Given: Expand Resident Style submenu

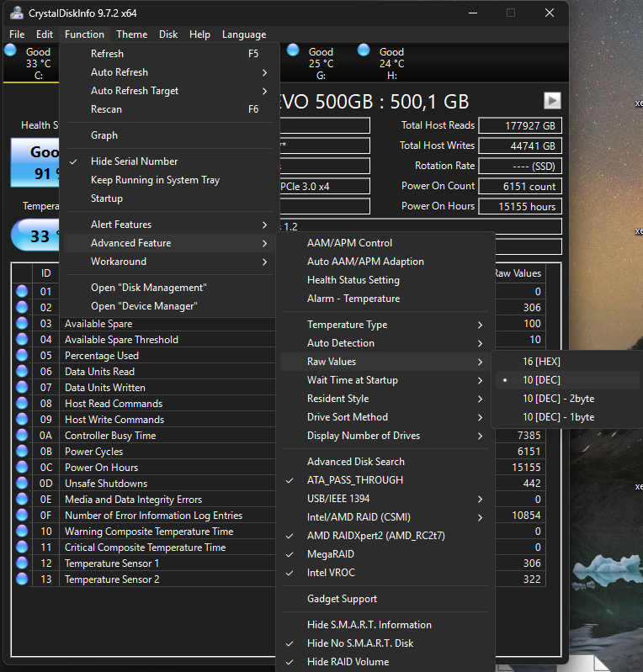Looking at the screenshot, I should (385, 399).
